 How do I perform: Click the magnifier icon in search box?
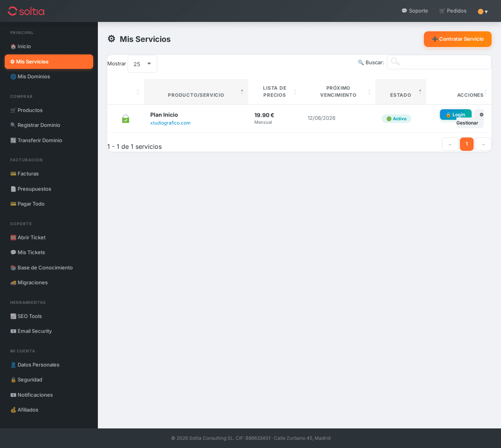395,61
